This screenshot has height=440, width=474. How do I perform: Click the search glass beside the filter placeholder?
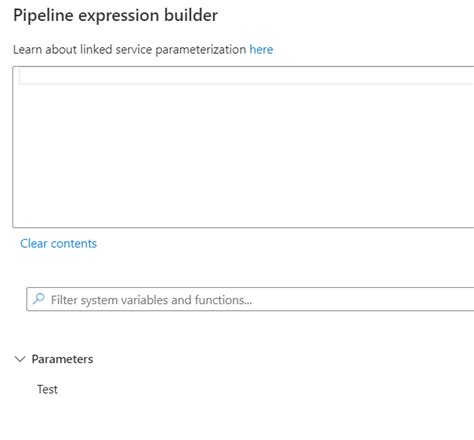39,299
